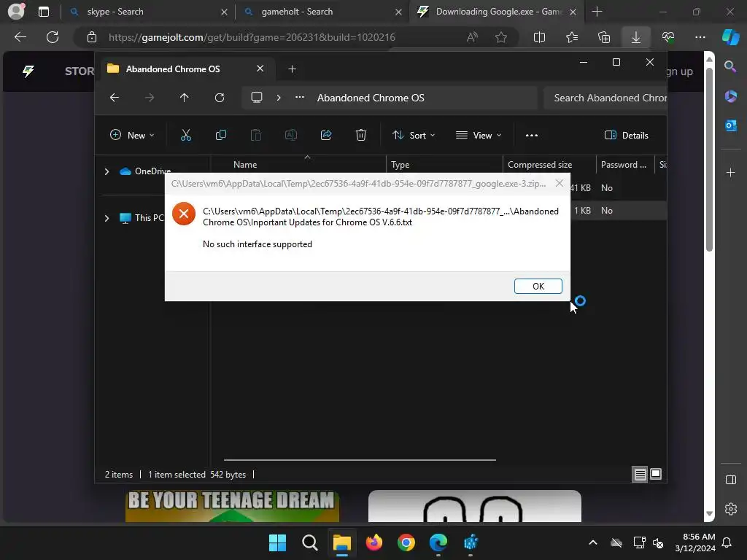Expand the address bar path chevron

click(279, 98)
